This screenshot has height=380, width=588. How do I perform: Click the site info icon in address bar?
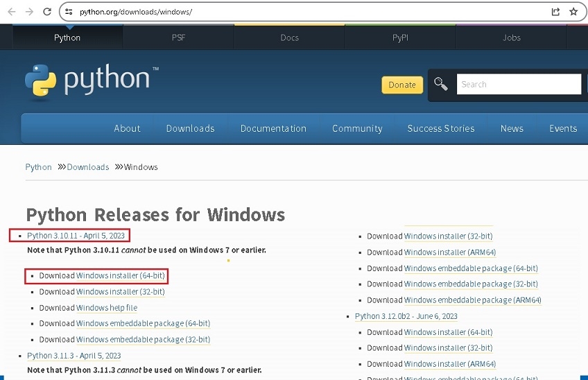68,12
